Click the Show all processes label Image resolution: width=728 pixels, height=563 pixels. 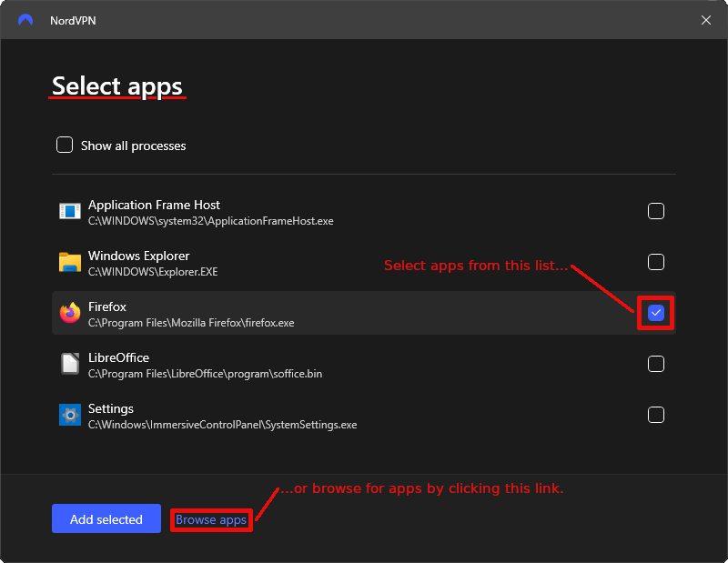[x=133, y=146]
